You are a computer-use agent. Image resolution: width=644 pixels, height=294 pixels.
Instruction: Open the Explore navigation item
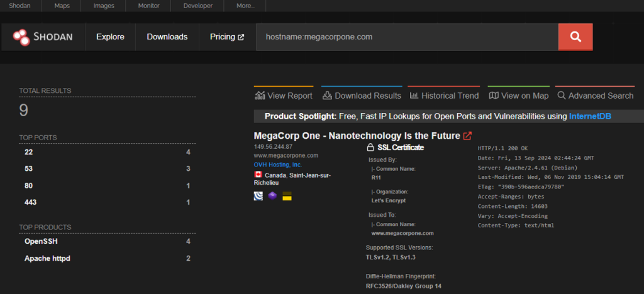click(x=110, y=37)
